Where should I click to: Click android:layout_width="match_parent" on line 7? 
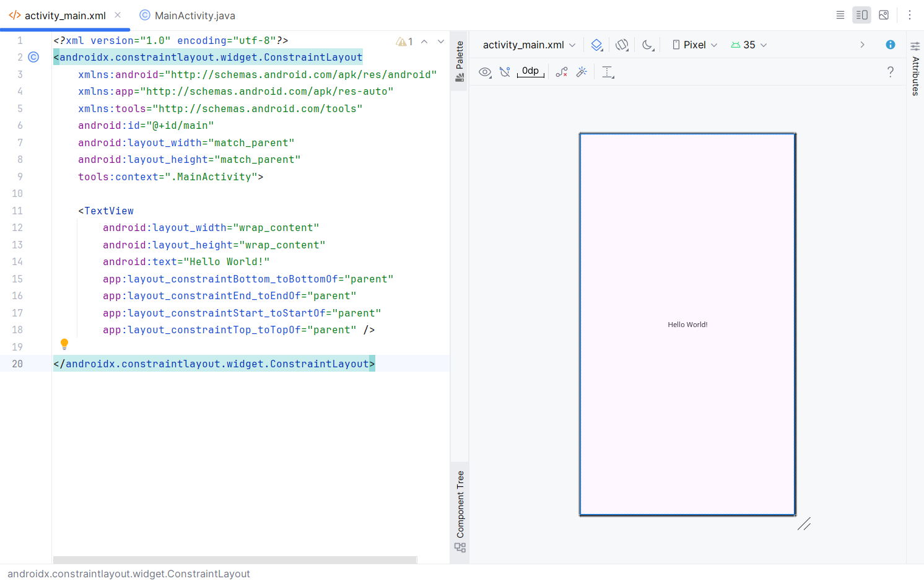(x=186, y=142)
